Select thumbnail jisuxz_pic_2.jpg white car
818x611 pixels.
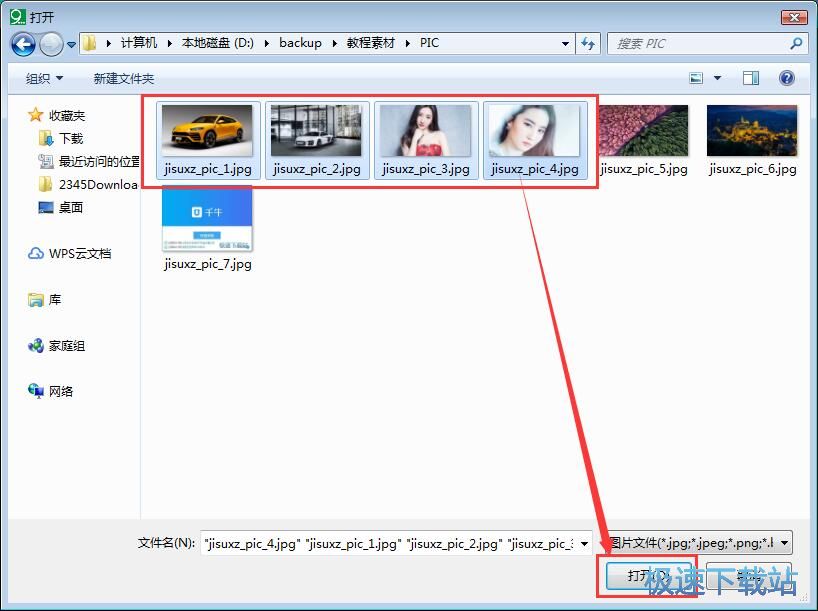pyautogui.click(x=316, y=130)
